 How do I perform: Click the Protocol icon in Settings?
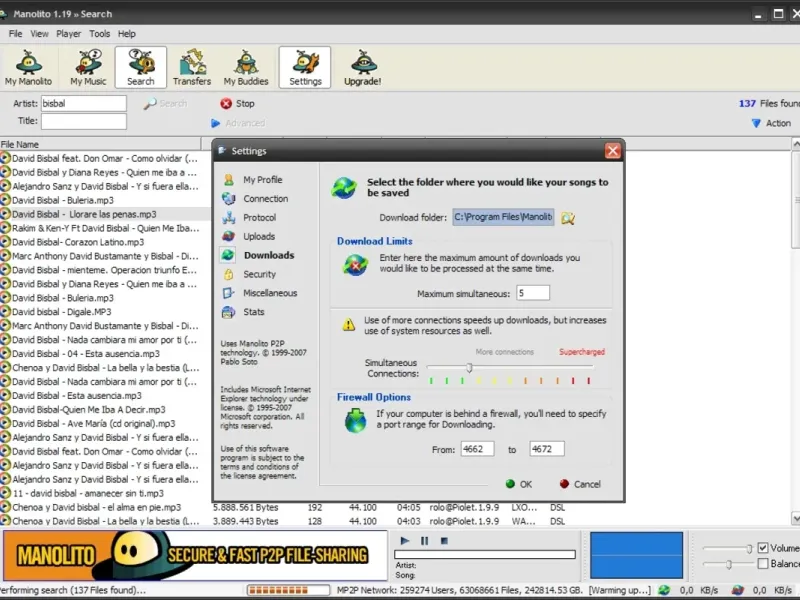point(229,217)
